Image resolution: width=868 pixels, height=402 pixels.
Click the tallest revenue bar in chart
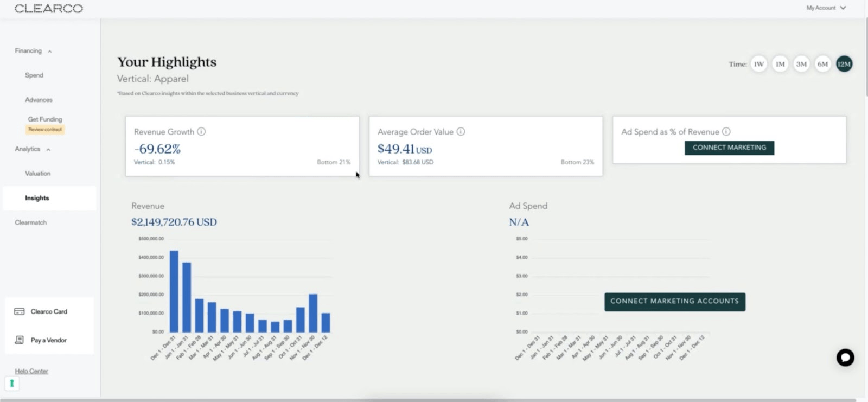(x=174, y=291)
